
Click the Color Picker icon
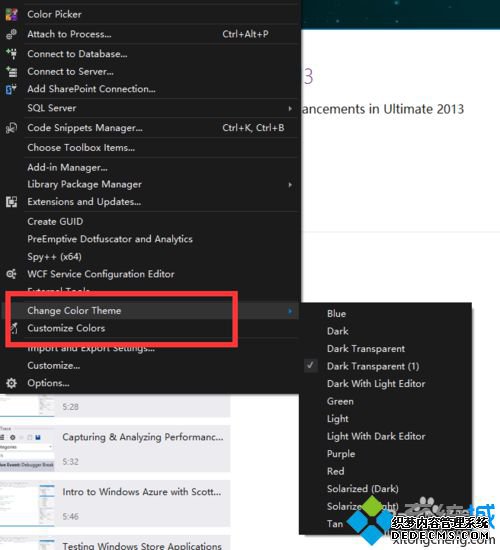pyautogui.click(x=11, y=14)
